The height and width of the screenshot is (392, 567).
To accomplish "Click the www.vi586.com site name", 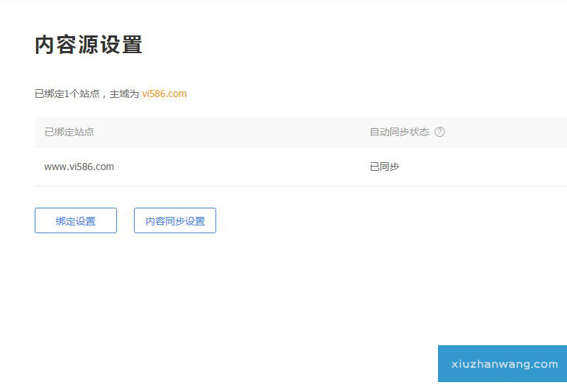I will 79,167.
